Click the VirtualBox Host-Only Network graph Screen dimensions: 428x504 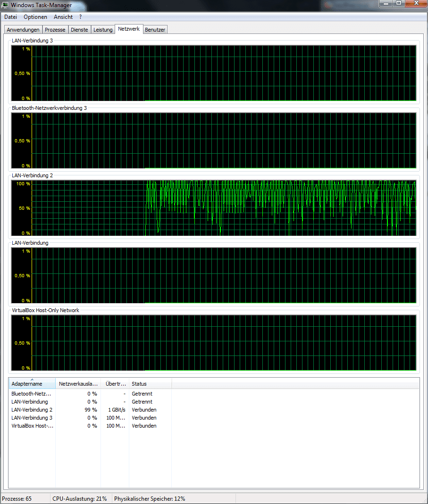(214, 343)
